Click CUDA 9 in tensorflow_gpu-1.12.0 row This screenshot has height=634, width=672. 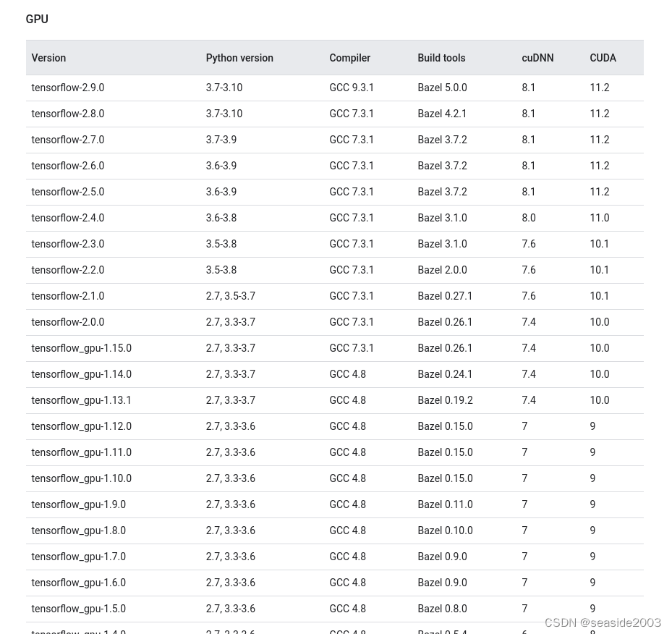tap(592, 426)
